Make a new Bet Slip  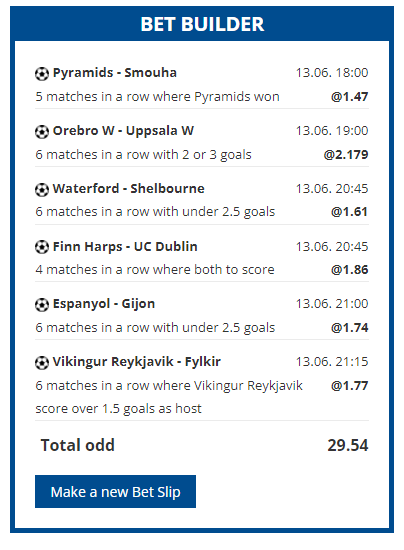tap(115, 491)
